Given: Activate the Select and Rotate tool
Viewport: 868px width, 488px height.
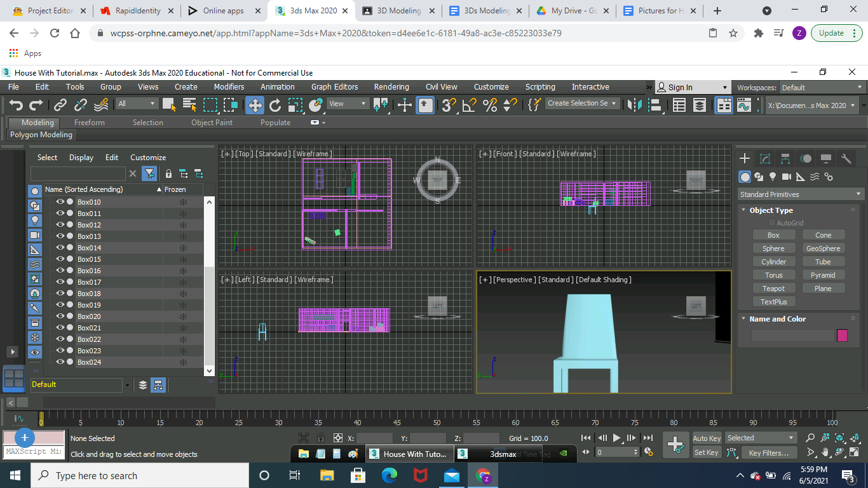Looking at the screenshot, I should click(x=275, y=105).
